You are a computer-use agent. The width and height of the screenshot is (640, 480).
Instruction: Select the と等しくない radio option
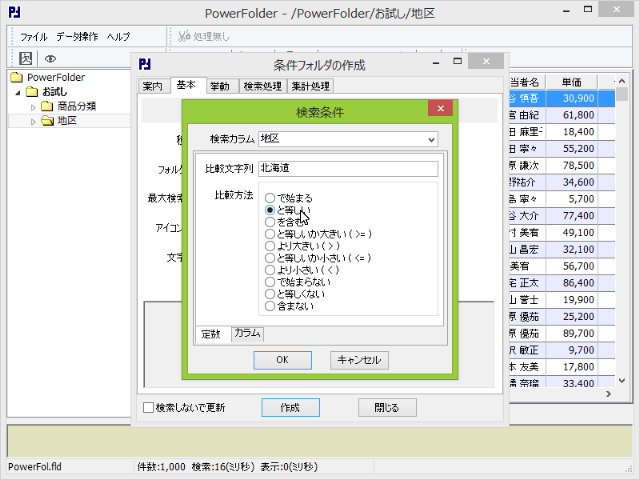[270, 294]
